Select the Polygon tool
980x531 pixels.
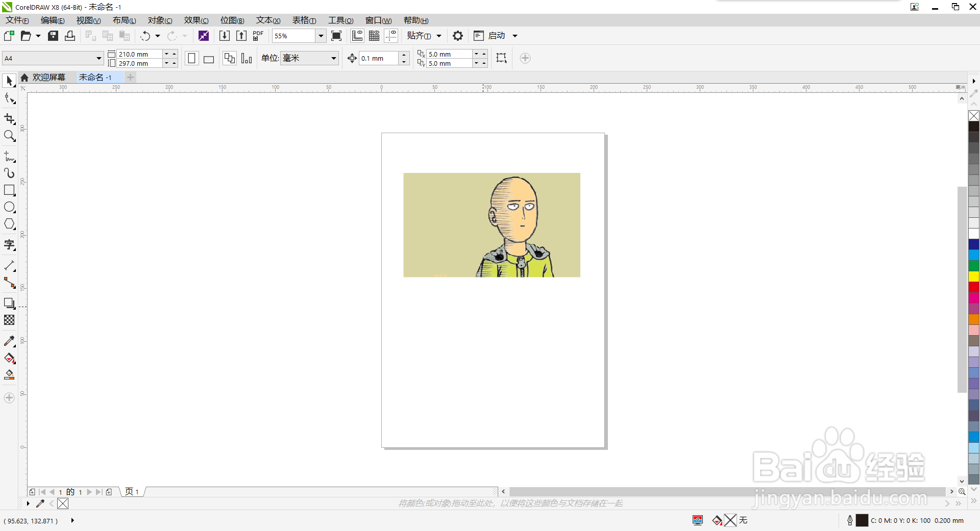(x=9, y=224)
